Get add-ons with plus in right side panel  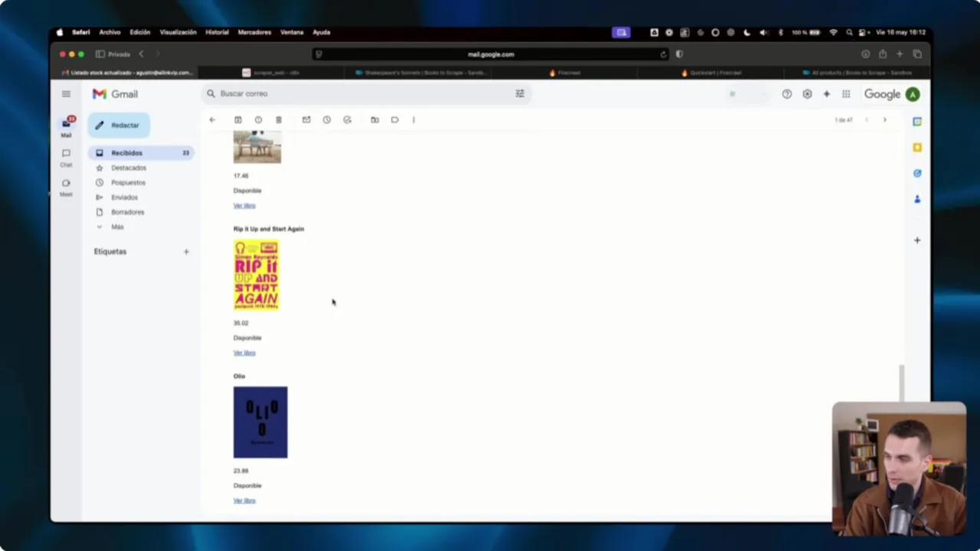[917, 240]
